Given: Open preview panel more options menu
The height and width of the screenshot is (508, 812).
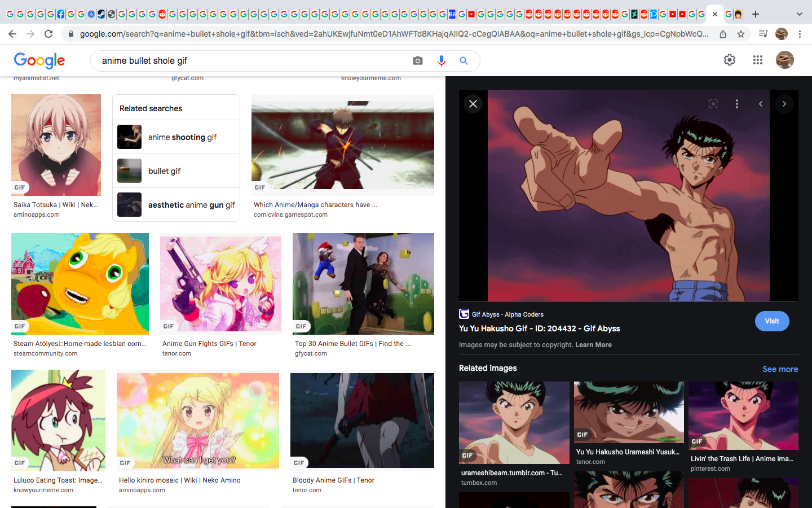Looking at the screenshot, I should [737, 104].
